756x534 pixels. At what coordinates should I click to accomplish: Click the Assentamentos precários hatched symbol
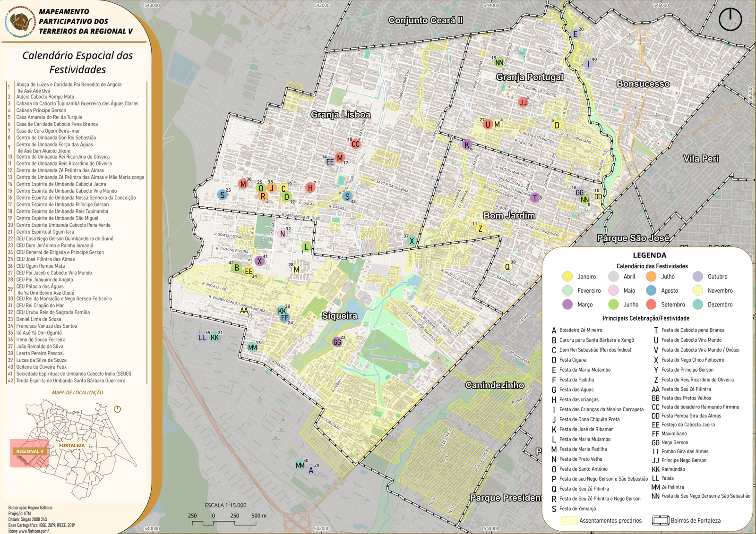(x=568, y=520)
